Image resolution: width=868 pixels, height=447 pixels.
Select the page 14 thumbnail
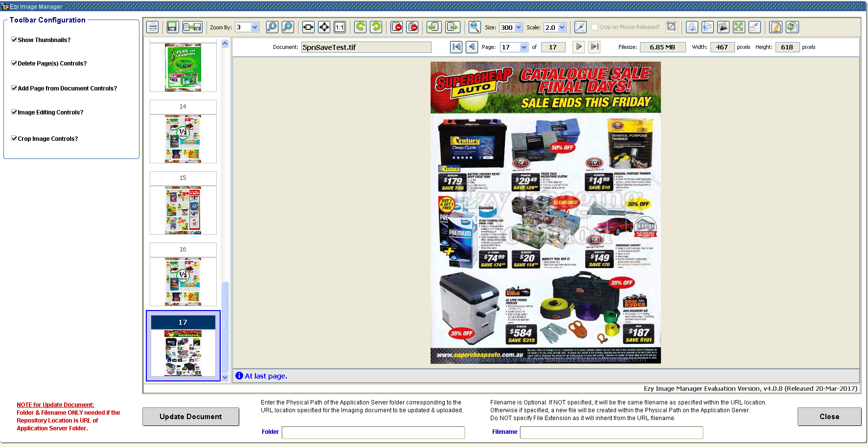(x=183, y=132)
